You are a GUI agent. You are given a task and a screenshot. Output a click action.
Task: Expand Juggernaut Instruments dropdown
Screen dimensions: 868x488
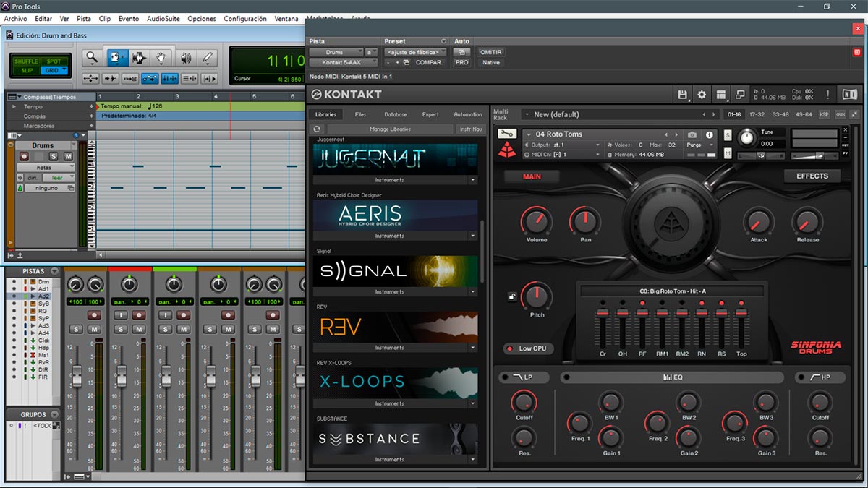tap(473, 180)
